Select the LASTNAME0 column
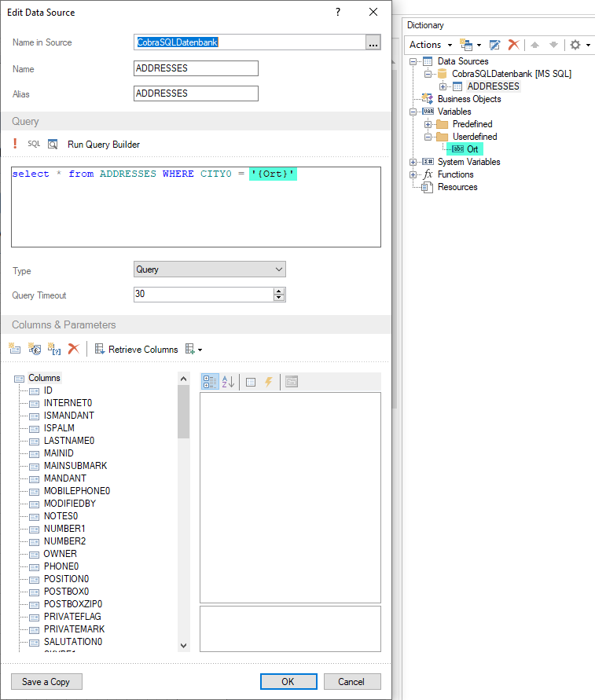The height and width of the screenshot is (700, 595). 68,441
